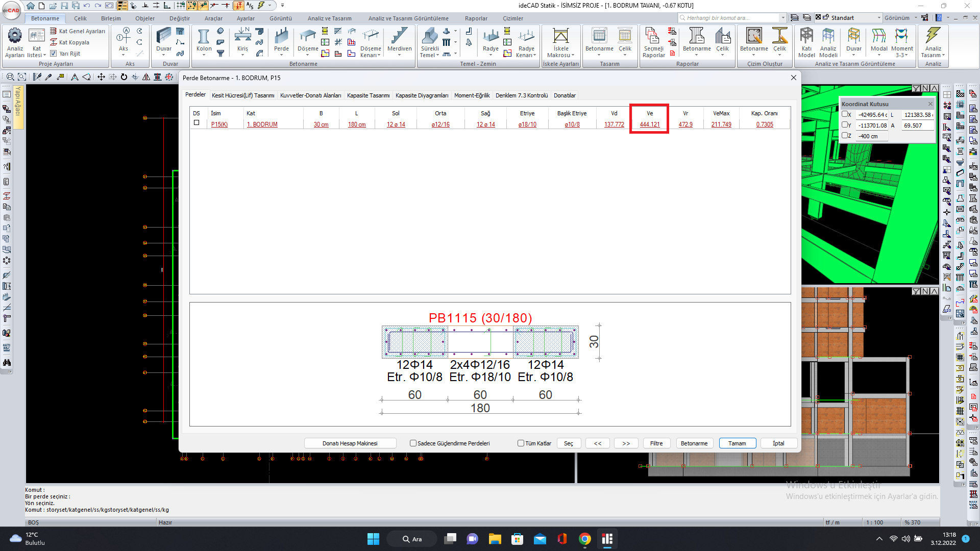Screen dimensions: 980x551
Task: Toggle Z lock in Koordinat Kutusu
Action: pyautogui.click(x=845, y=136)
